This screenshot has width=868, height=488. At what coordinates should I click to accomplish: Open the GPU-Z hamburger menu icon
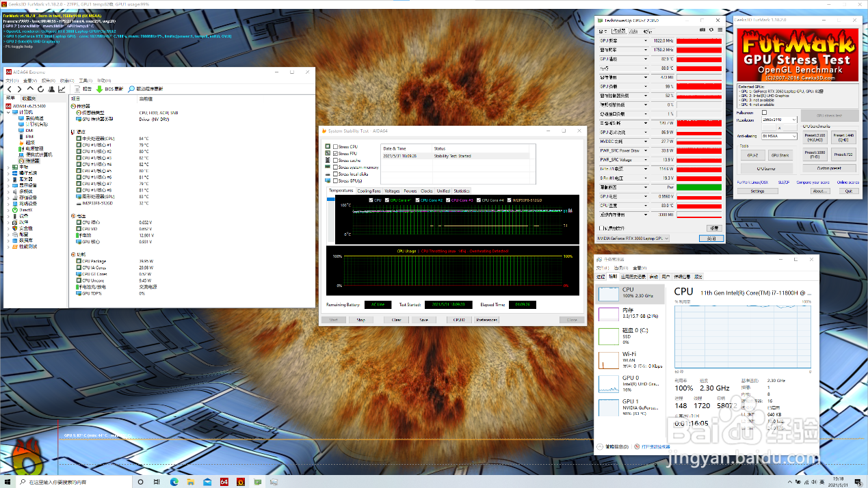click(x=720, y=30)
